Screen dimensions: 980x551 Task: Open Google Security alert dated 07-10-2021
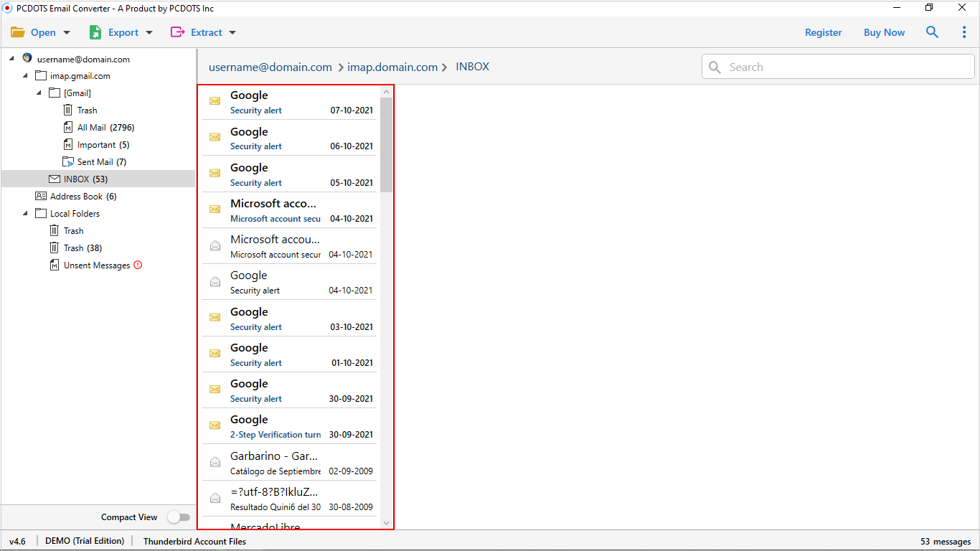coord(289,102)
